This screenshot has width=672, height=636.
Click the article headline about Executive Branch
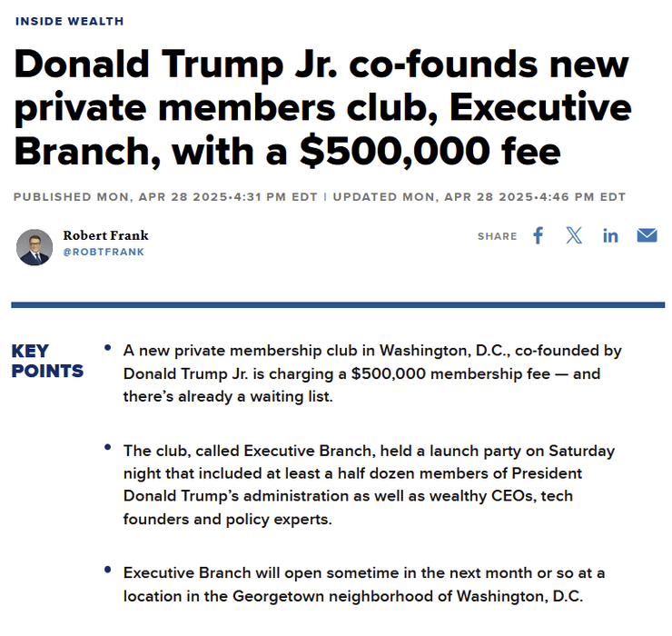pos(322,107)
